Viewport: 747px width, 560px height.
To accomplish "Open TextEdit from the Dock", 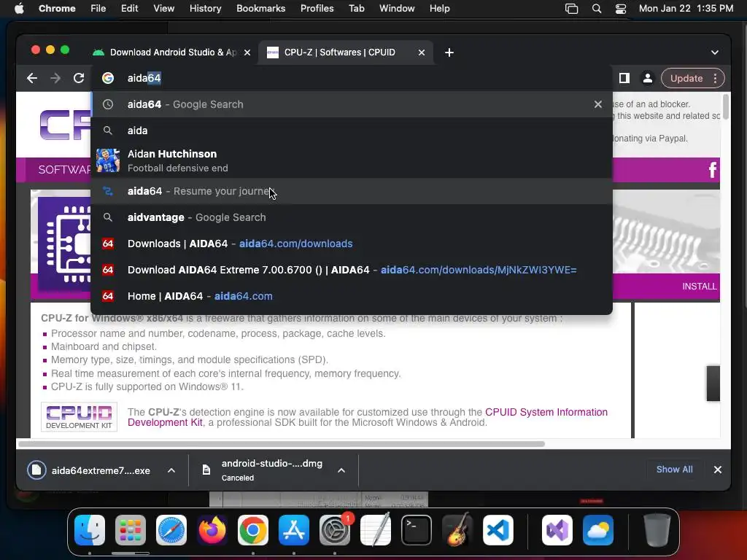I will pyautogui.click(x=376, y=530).
